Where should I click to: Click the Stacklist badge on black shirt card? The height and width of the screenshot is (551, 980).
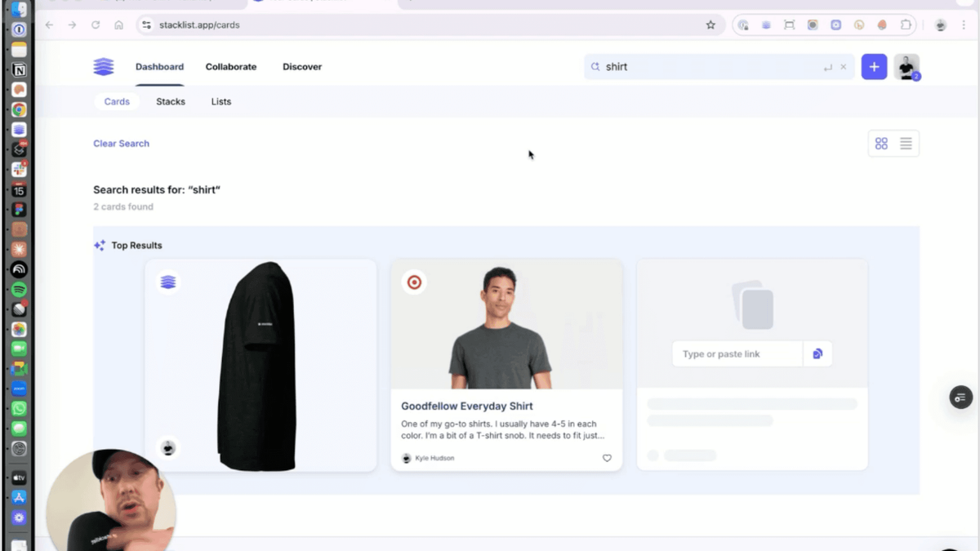click(x=168, y=282)
